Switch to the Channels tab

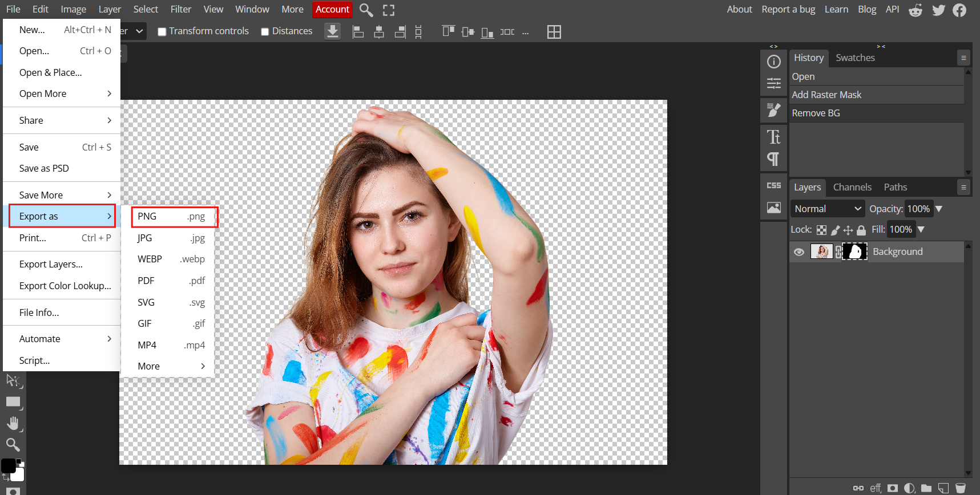point(852,187)
